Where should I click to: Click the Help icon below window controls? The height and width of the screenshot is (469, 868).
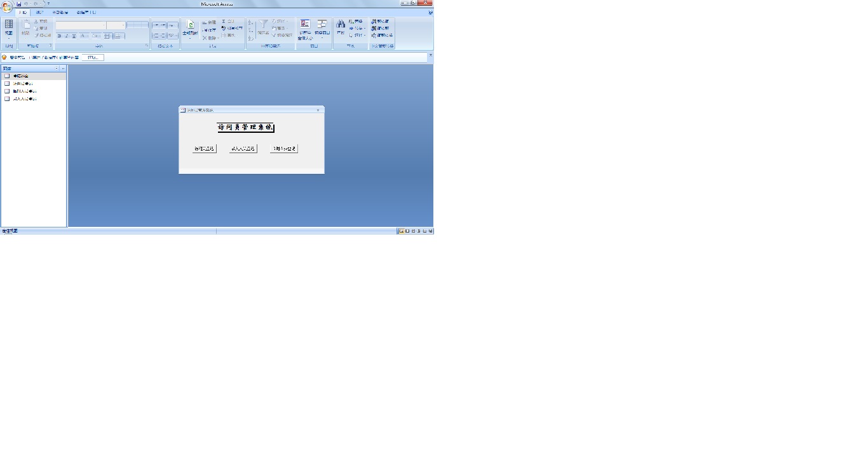tap(430, 12)
